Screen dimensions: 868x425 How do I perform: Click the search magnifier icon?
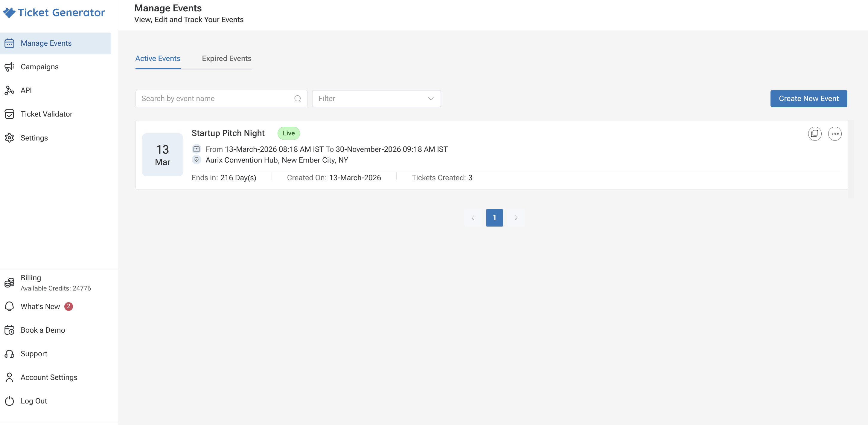(298, 98)
